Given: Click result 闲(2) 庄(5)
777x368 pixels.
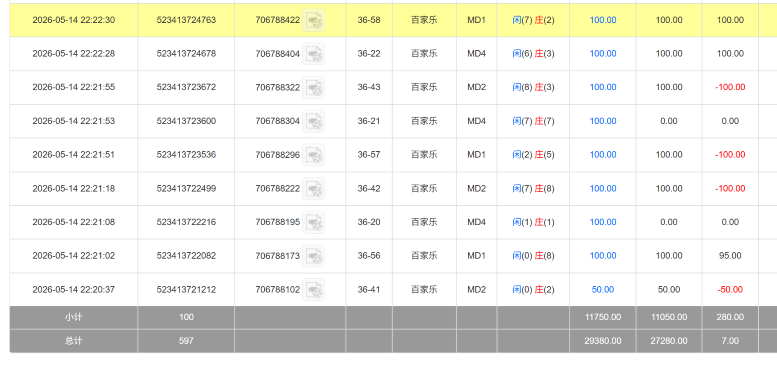Looking at the screenshot, I should [534, 155].
